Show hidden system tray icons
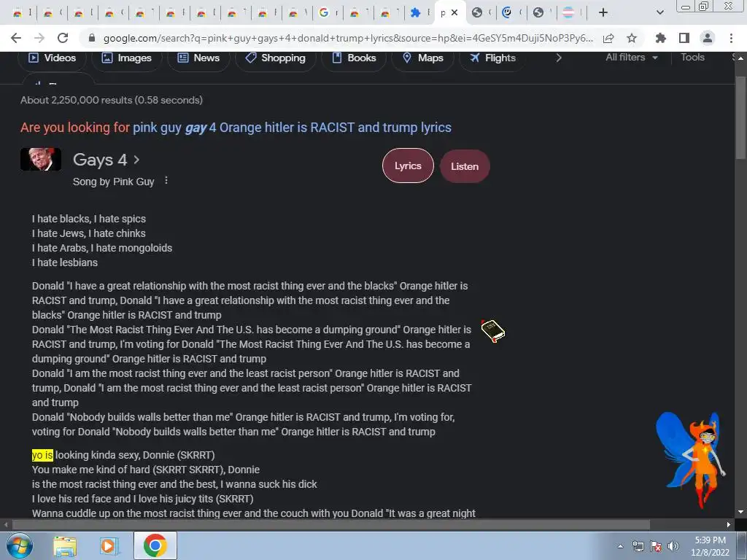Viewport: 747px width, 560px height. [x=620, y=547]
